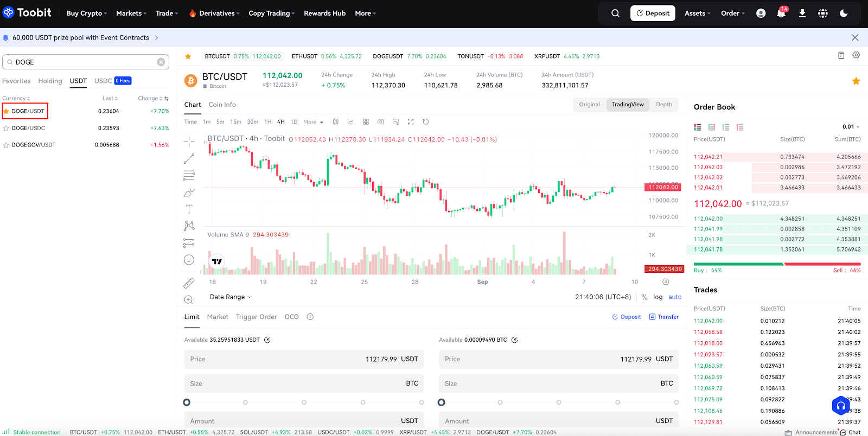The height and width of the screenshot is (436, 868).
Task: Select the zoom in tool
Action: [x=189, y=299]
